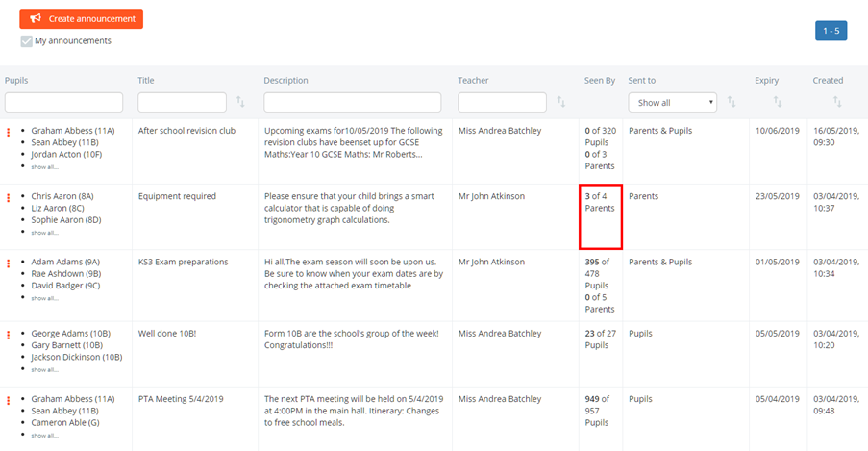Click '0 of 5 Parents' seen-by count
The width and height of the screenshot is (868, 451).
pyautogui.click(x=600, y=303)
